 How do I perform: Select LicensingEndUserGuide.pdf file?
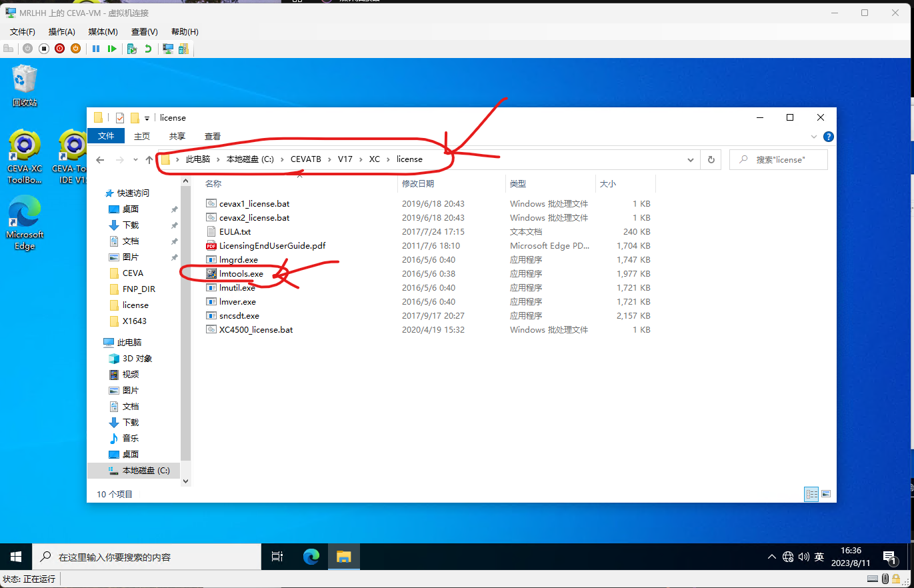click(x=272, y=246)
